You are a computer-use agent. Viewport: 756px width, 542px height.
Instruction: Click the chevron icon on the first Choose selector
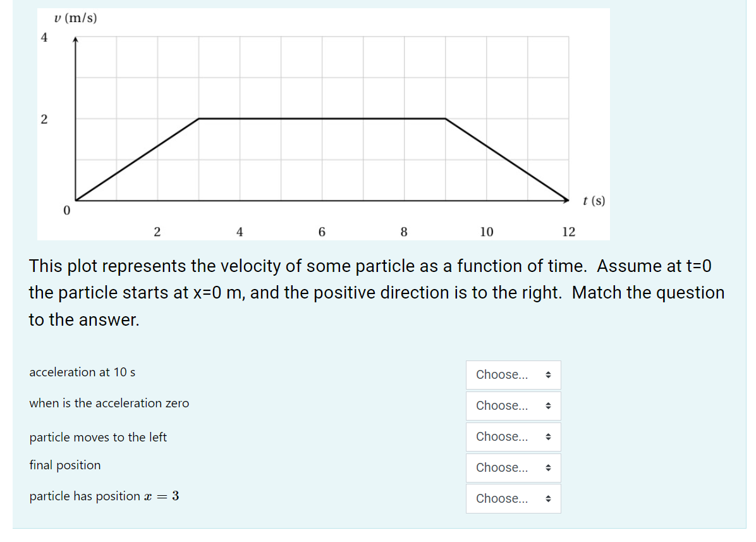(549, 374)
